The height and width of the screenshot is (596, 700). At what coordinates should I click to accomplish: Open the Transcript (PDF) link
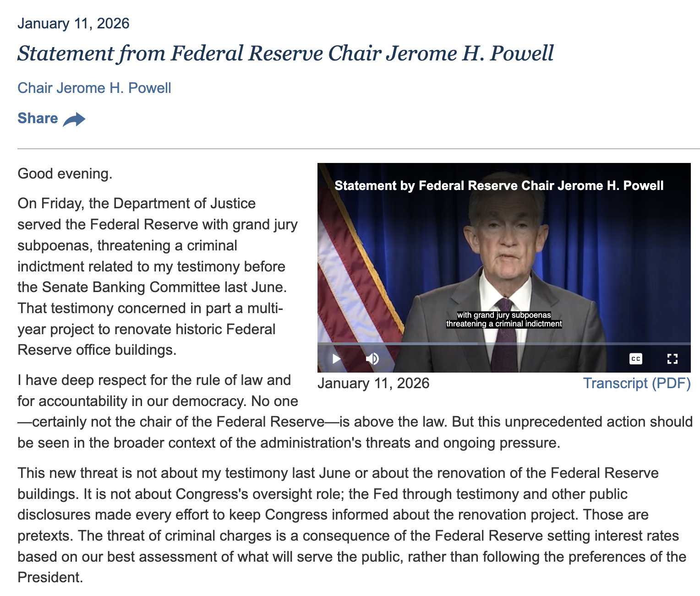click(636, 383)
